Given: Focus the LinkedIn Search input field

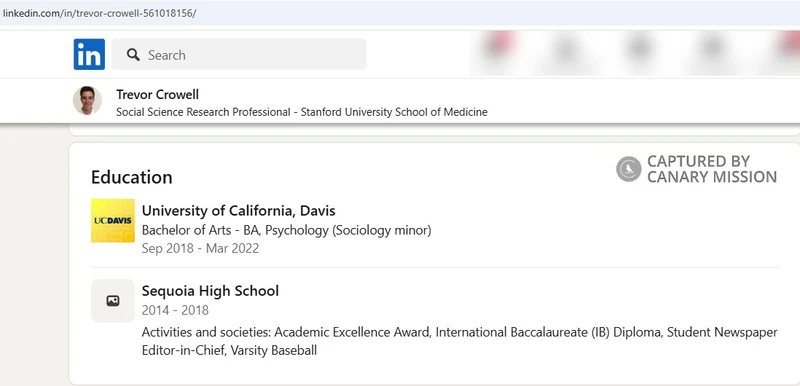Looking at the screenshot, I should coord(239,54).
